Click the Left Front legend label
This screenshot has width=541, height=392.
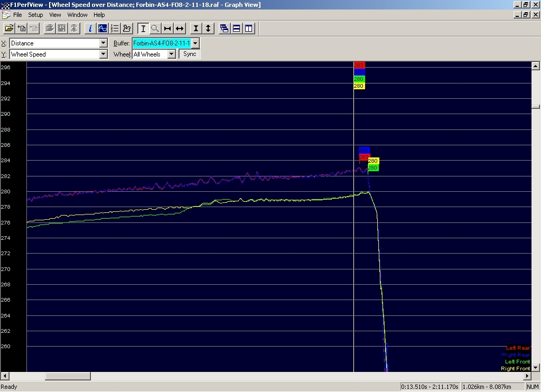pos(518,362)
